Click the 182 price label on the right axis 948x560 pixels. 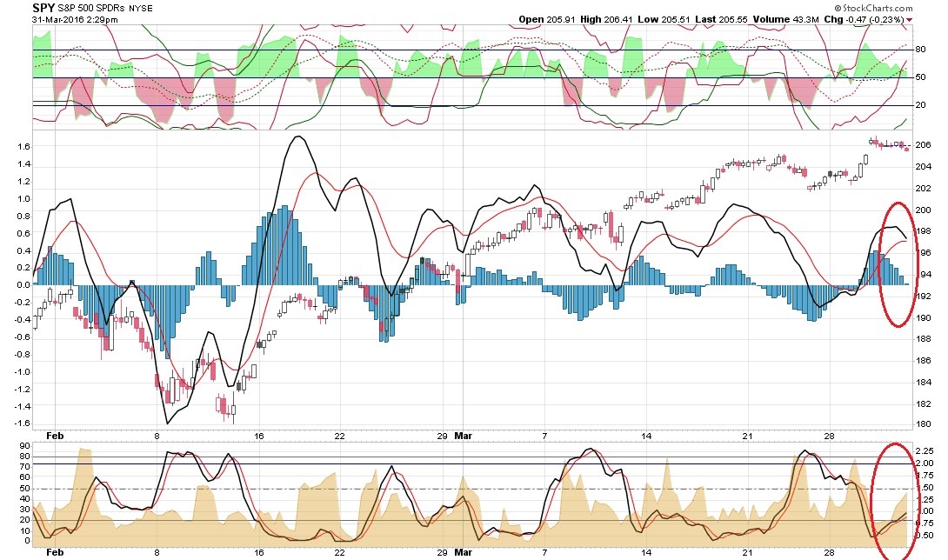click(x=923, y=404)
